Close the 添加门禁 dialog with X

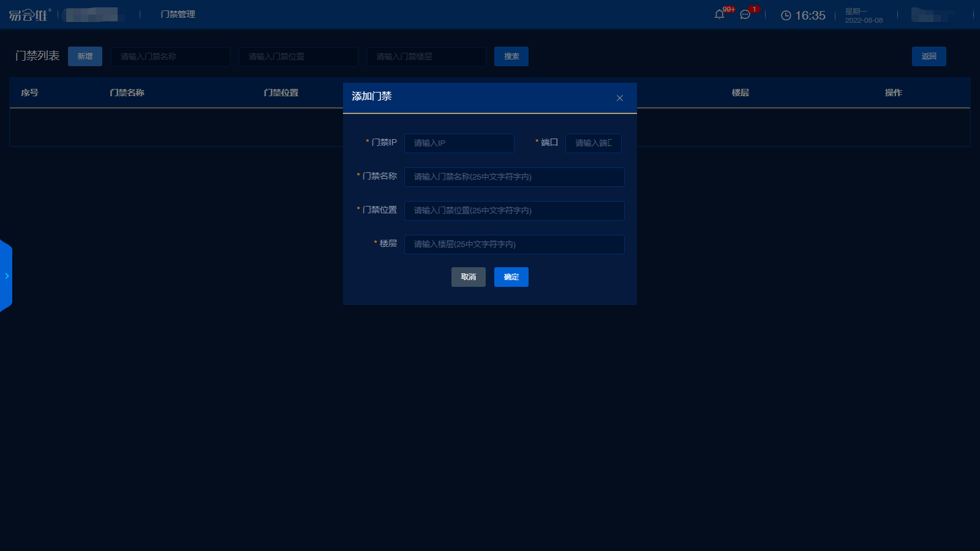coord(620,98)
